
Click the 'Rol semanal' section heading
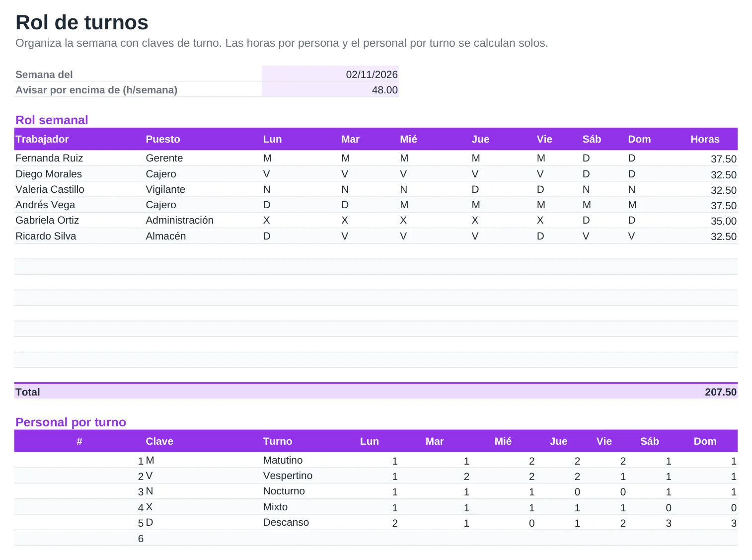52,120
